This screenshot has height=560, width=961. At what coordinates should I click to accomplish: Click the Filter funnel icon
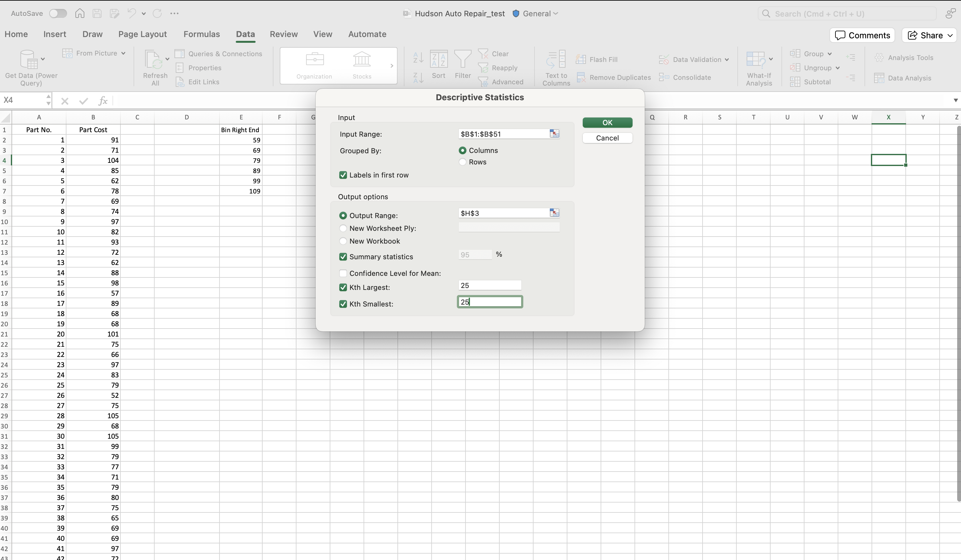(463, 60)
